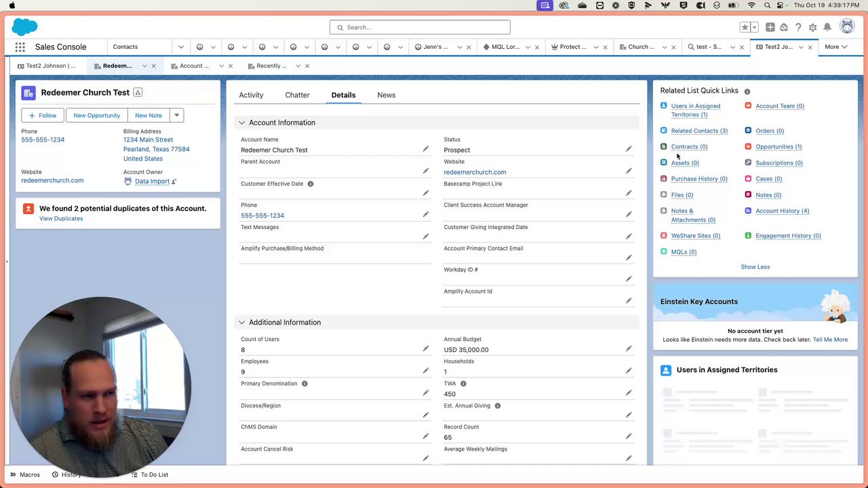The width and height of the screenshot is (868, 488).
Task: Expand the More tabs dropdown
Action: [x=835, y=47]
